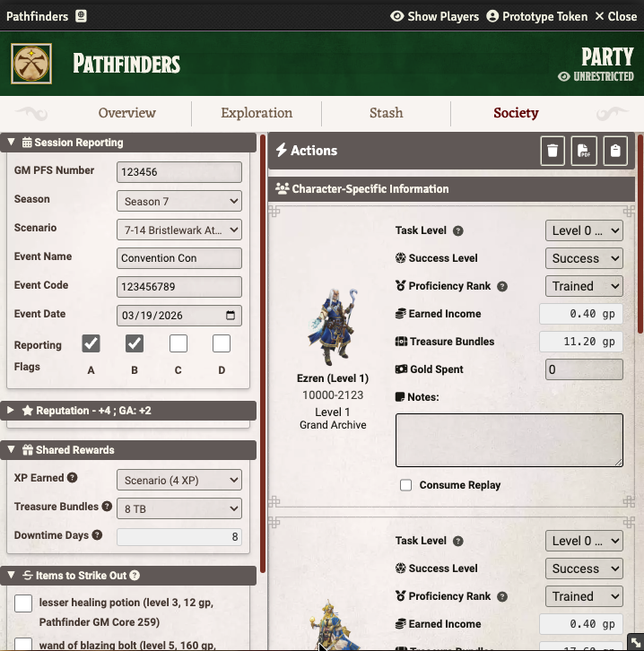Click the right panel scrollbar
644x651 pixels.
tap(640, 234)
